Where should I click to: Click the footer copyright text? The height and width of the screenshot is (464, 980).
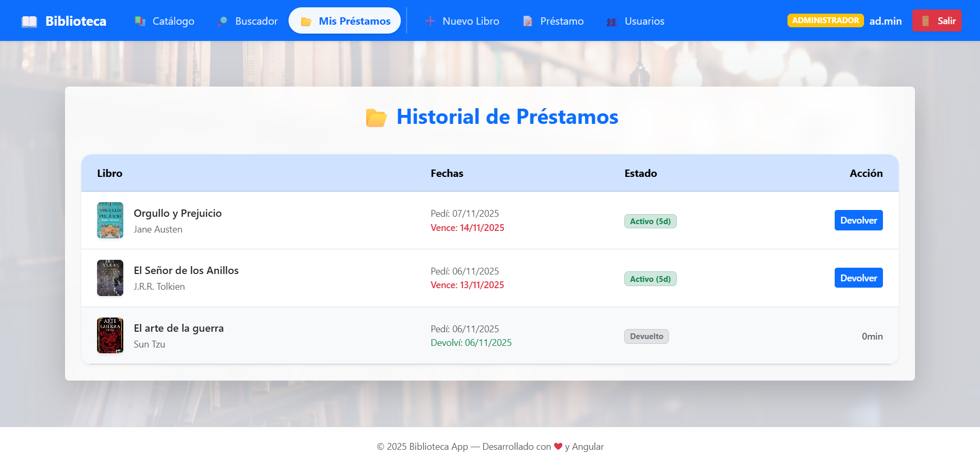point(490,447)
